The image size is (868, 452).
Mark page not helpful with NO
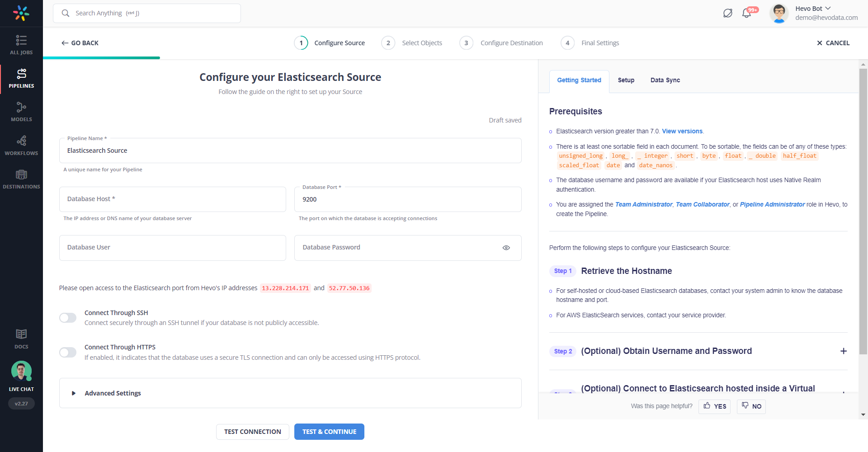751,406
